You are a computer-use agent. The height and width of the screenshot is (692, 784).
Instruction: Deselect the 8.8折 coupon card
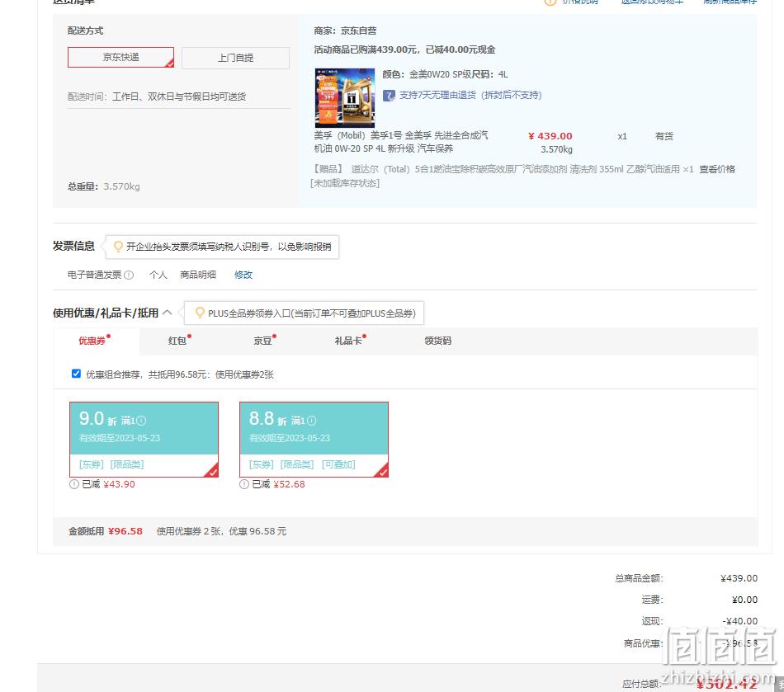click(x=314, y=440)
